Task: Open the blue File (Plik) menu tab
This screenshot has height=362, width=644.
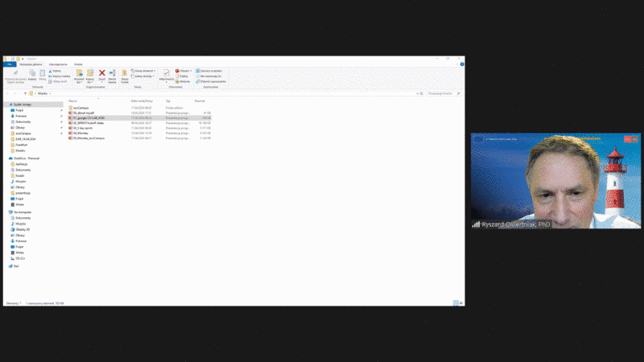Action: point(10,64)
